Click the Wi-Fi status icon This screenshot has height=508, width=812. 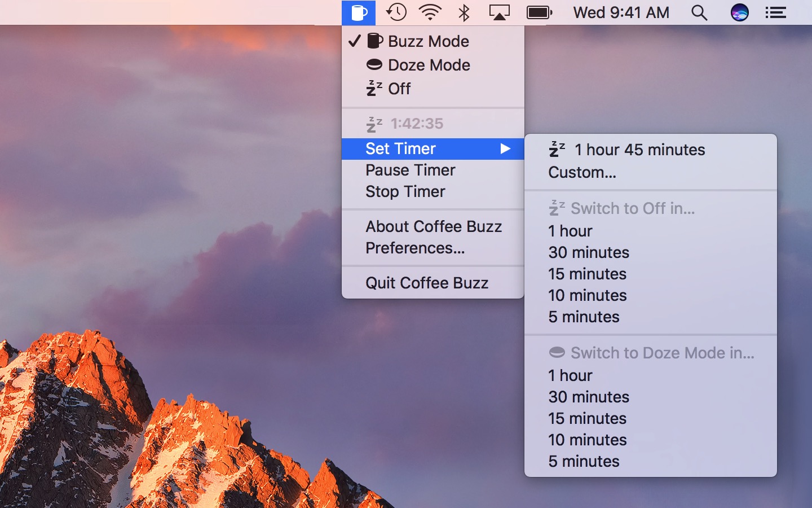pos(430,12)
